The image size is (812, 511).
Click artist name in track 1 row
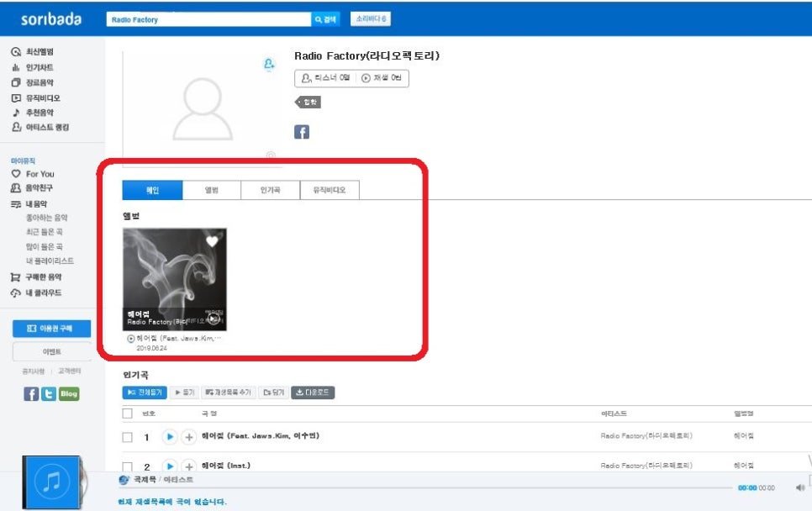point(646,436)
